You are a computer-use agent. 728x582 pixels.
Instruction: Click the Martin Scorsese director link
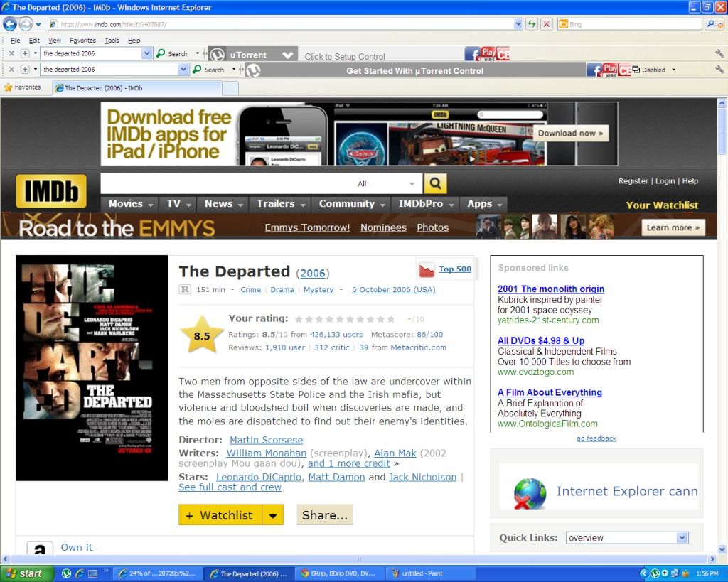tap(267, 440)
